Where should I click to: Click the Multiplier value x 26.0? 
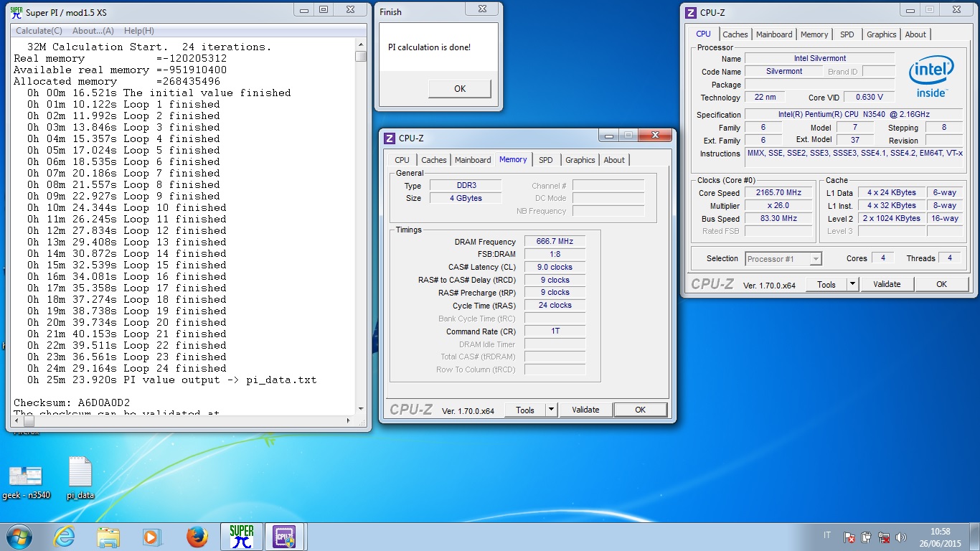click(778, 206)
